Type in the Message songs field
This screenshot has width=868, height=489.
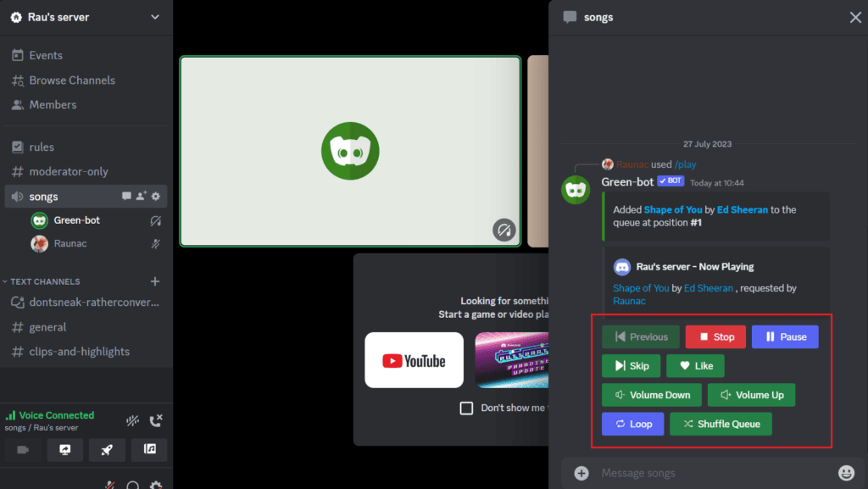712,473
